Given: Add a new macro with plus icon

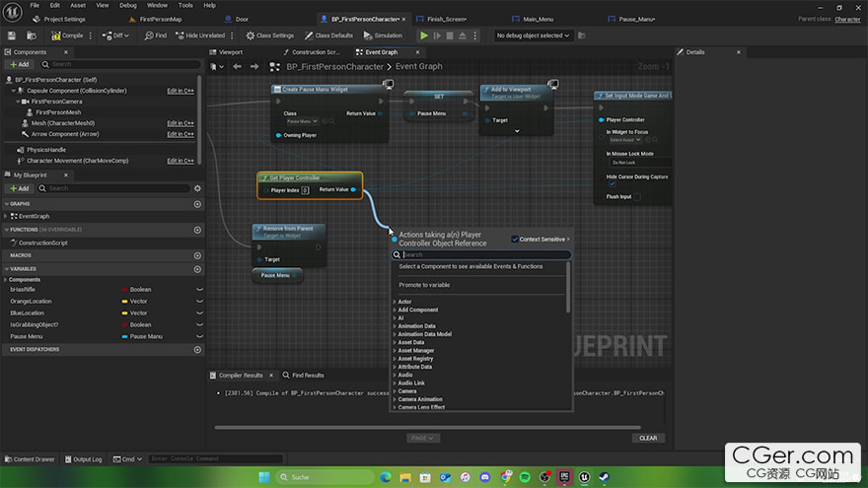Looking at the screenshot, I should (x=197, y=255).
